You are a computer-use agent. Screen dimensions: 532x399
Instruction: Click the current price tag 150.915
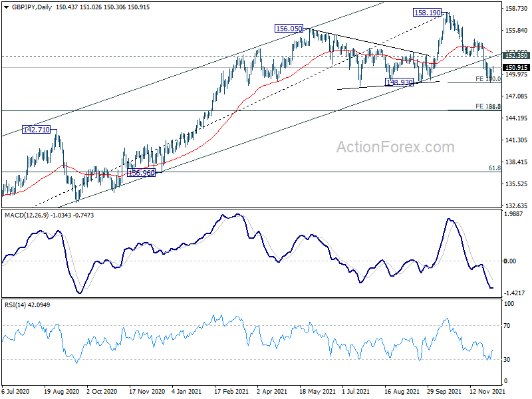click(x=516, y=68)
